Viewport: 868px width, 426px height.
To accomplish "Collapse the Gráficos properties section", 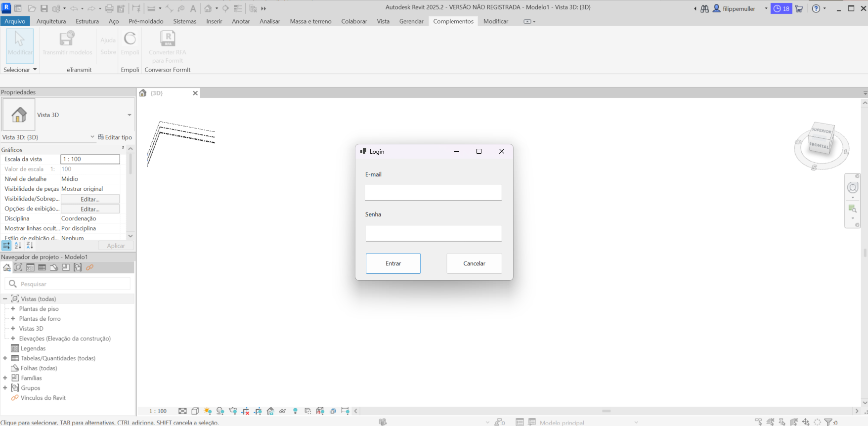I will [123, 149].
